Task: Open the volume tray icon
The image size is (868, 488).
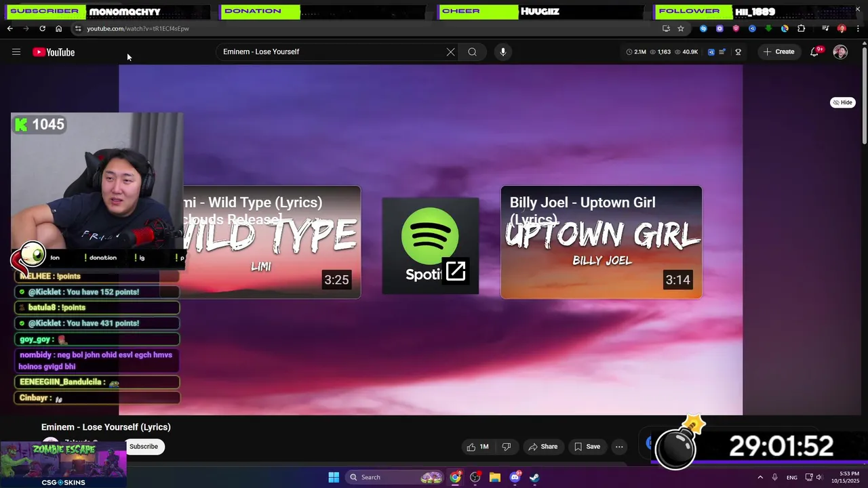Action: 818,477
